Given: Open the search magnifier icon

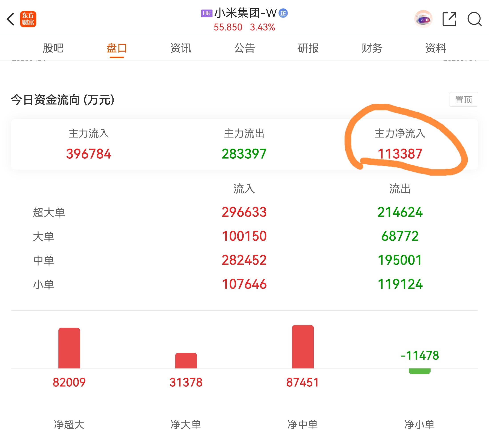Looking at the screenshot, I should point(475,19).
